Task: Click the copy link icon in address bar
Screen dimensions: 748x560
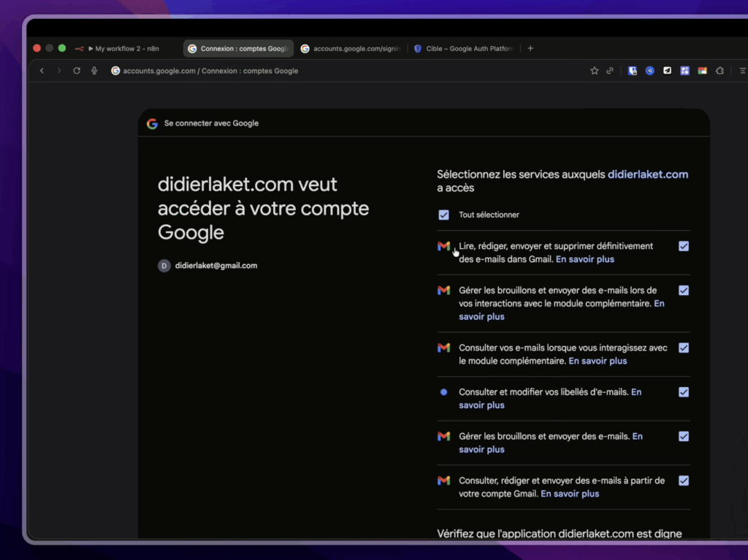Action: [x=610, y=71]
